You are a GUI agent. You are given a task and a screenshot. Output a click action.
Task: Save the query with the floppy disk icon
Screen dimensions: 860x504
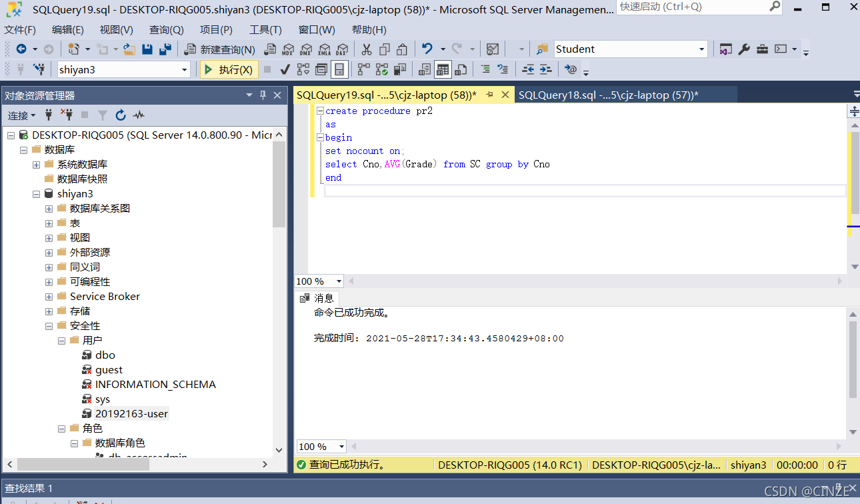coord(147,49)
